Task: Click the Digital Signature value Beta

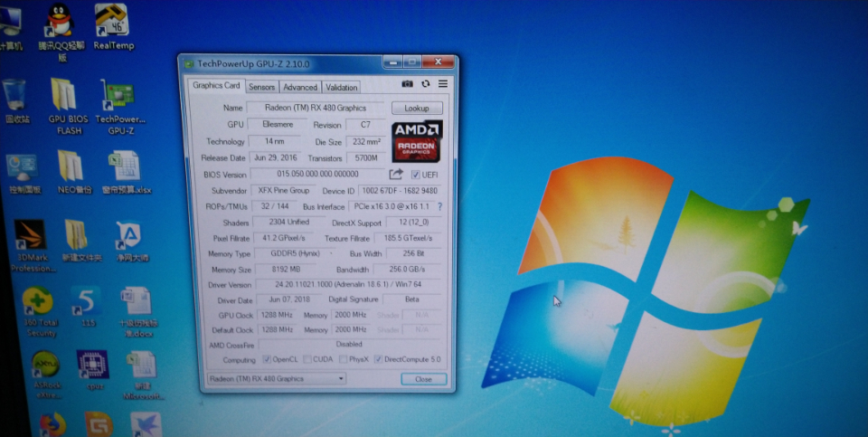Action: pos(412,299)
